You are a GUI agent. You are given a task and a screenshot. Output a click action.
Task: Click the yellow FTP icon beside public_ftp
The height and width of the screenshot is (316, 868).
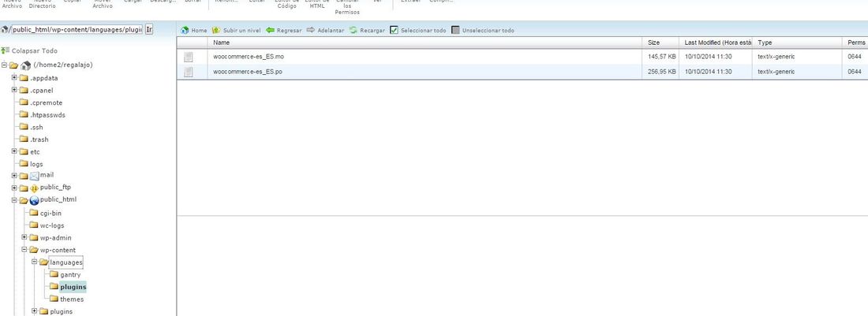point(34,188)
